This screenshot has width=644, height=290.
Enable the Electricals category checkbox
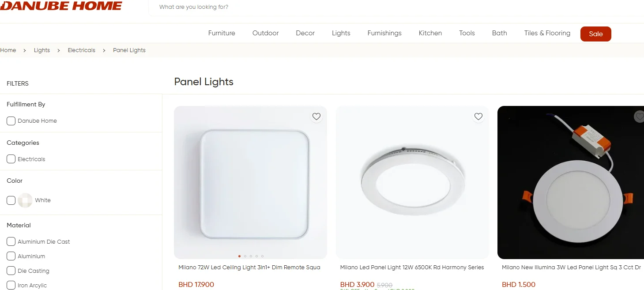click(x=11, y=159)
